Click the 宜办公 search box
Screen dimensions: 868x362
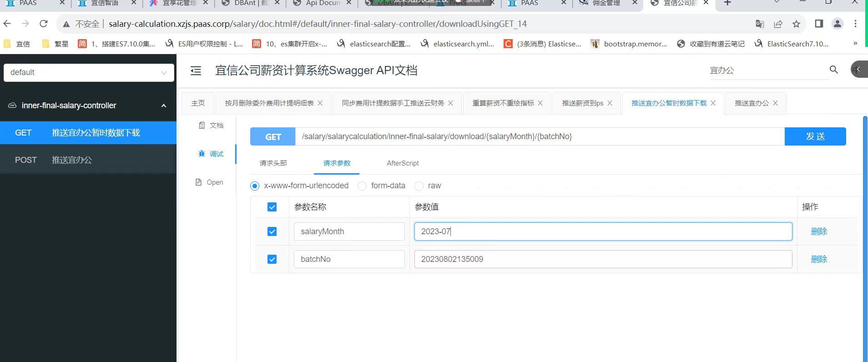click(769, 70)
